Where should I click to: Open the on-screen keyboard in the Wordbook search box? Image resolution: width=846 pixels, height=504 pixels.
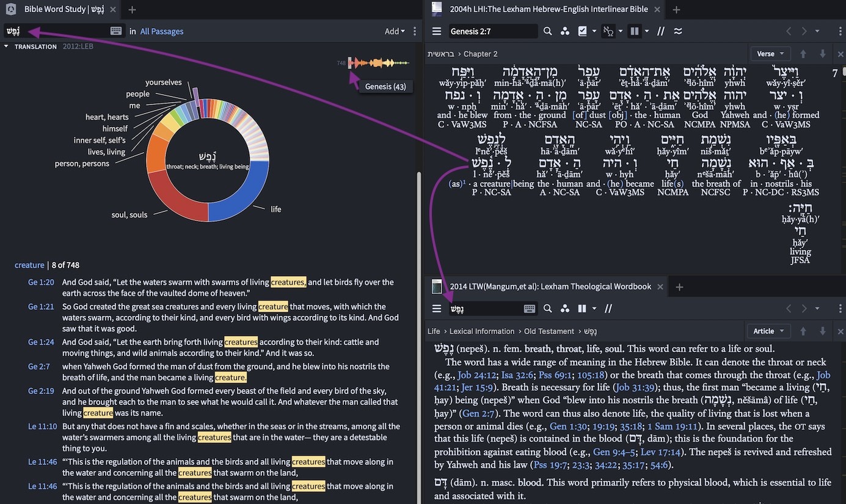coord(530,309)
